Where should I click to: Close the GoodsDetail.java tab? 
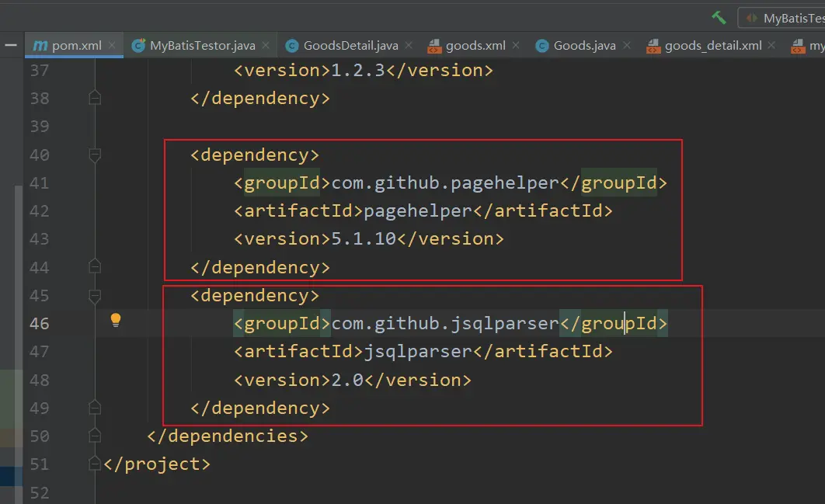pos(409,46)
